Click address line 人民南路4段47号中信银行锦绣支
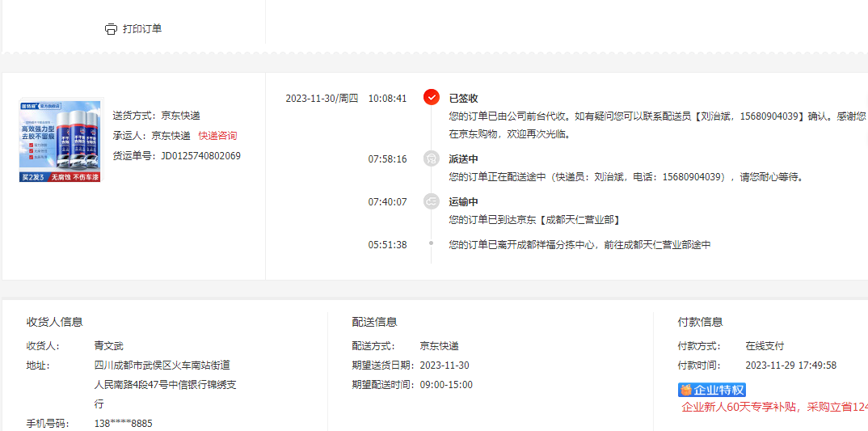Viewport: 868px width, 431px height. pos(166,385)
